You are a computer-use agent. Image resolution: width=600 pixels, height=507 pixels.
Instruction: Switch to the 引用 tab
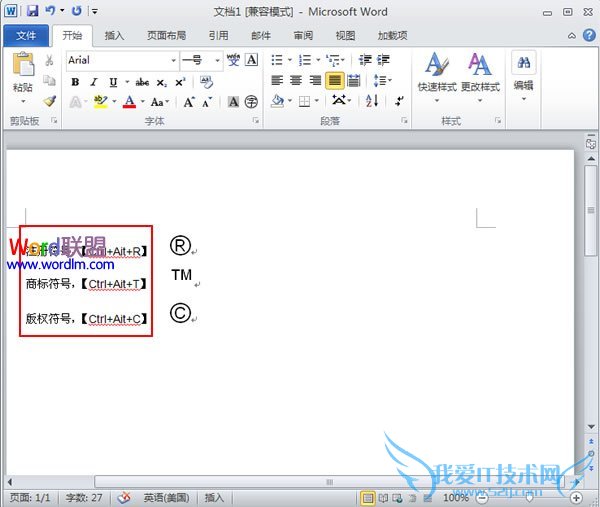pyautogui.click(x=218, y=36)
